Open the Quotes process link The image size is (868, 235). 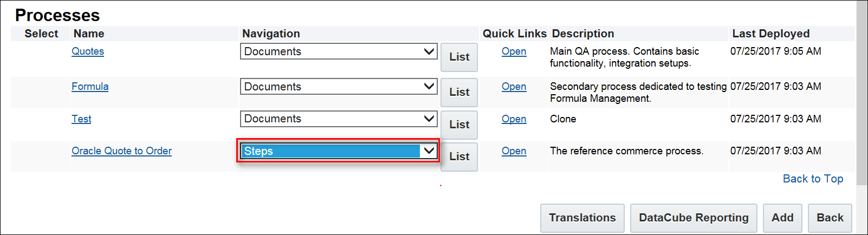(x=88, y=51)
